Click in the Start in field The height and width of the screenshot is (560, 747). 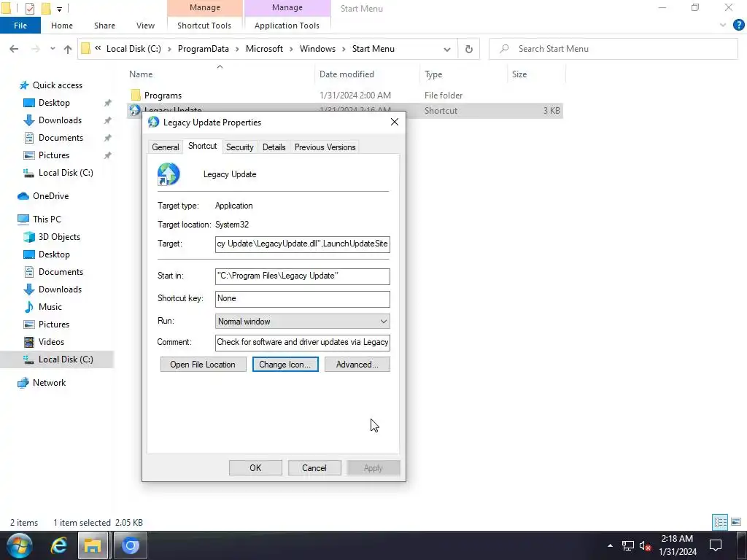click(303, 276)
